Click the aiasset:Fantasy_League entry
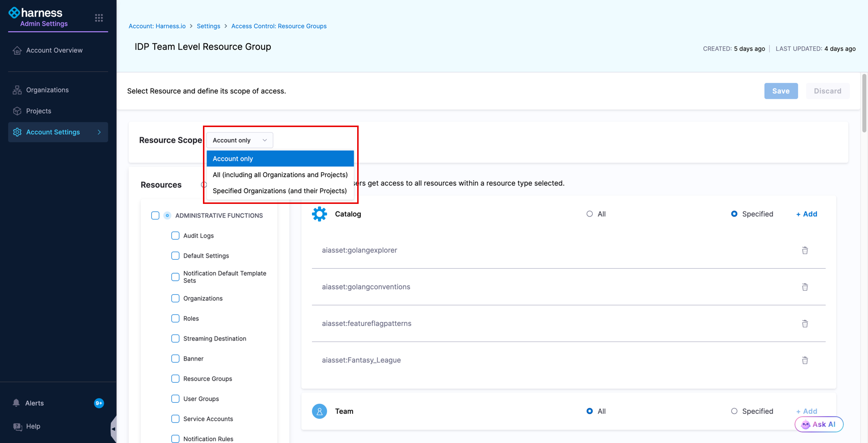868x443 pixels. tap(362, 360)
